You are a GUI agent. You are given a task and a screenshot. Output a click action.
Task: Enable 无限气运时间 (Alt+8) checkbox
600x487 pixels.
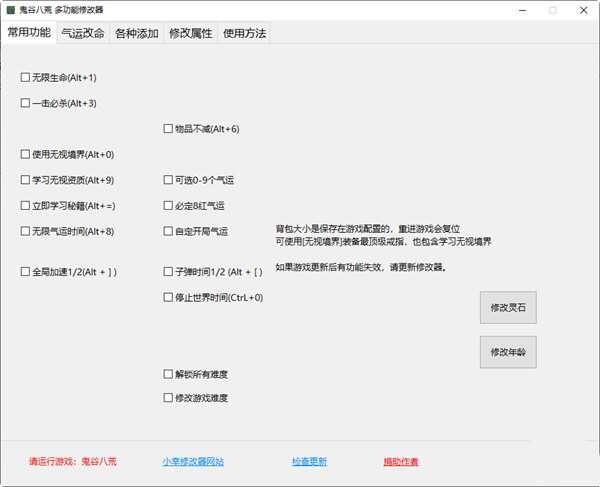click(x=26, y=231)
